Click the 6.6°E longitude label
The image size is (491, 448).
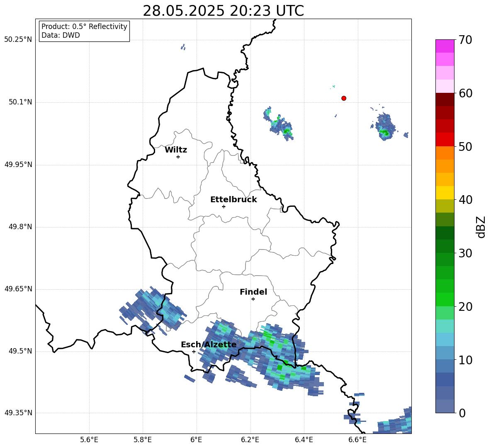click(357, 440)
